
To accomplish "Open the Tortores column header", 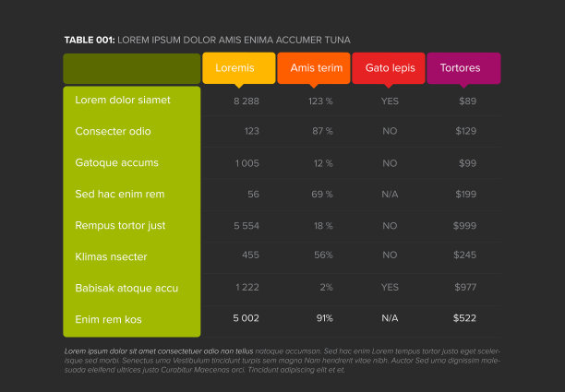I will (463, 68).
